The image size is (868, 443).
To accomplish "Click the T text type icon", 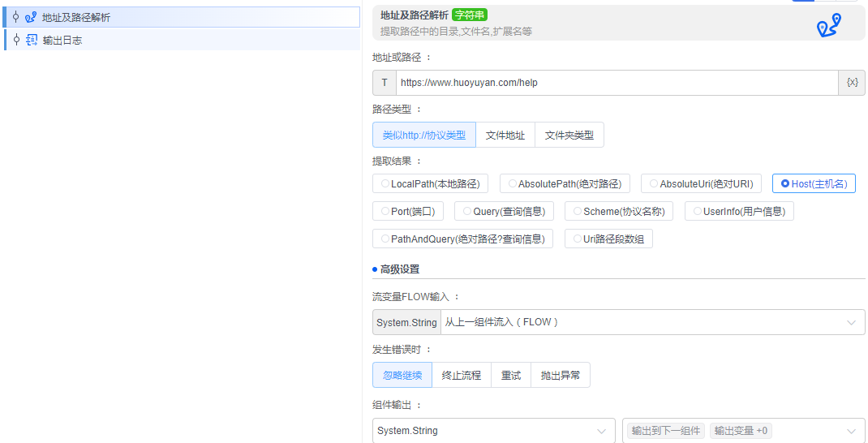I will pyautogui.click(x=385, y=83).
